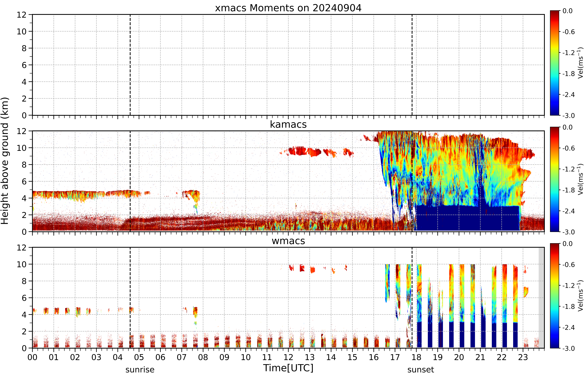Screen dimensions: 588x378
Task: Click the "Vel(ms⁻¹)" label beside the wmacs colorbar
Action: 580,296
